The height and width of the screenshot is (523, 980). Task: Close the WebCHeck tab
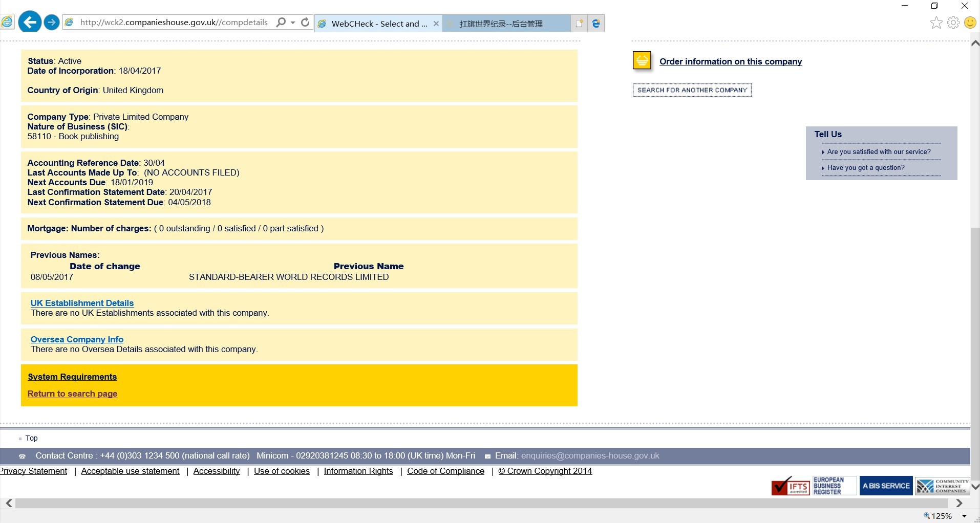point(436,24)
